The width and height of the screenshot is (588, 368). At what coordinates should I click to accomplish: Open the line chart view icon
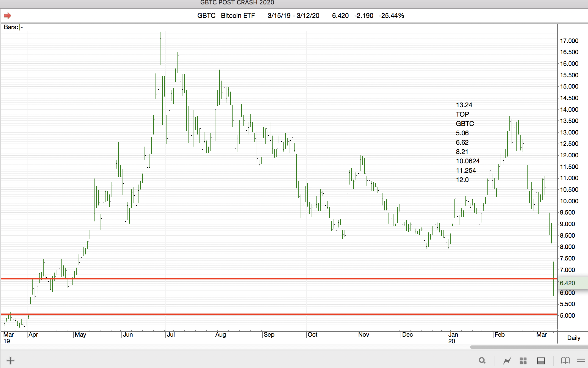(507, 360)
